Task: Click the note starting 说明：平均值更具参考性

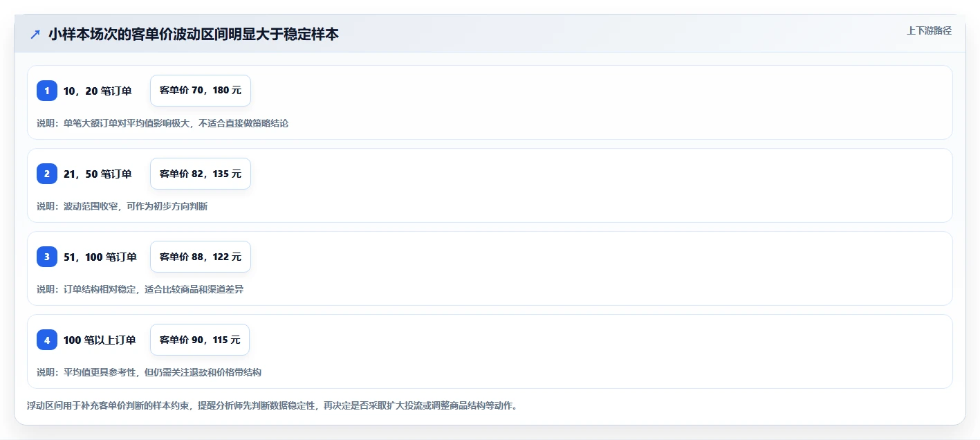Action: pos(149,372)
